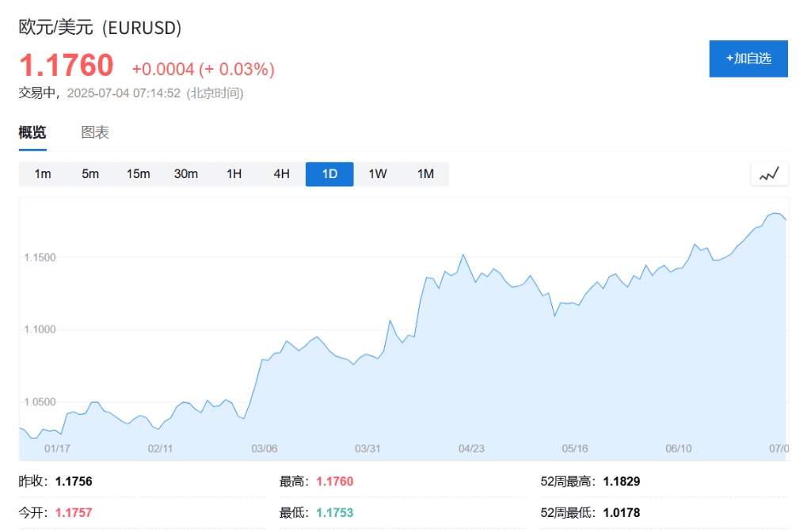The width and height of the screenshot is (811, 532).
Task: Select the 5m timeframe
Action: [x=90, y=174]
